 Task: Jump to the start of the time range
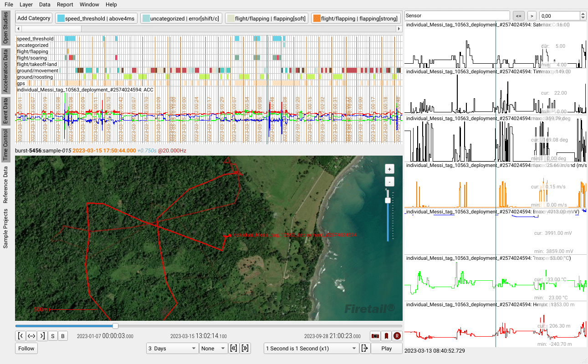(20, 336)
